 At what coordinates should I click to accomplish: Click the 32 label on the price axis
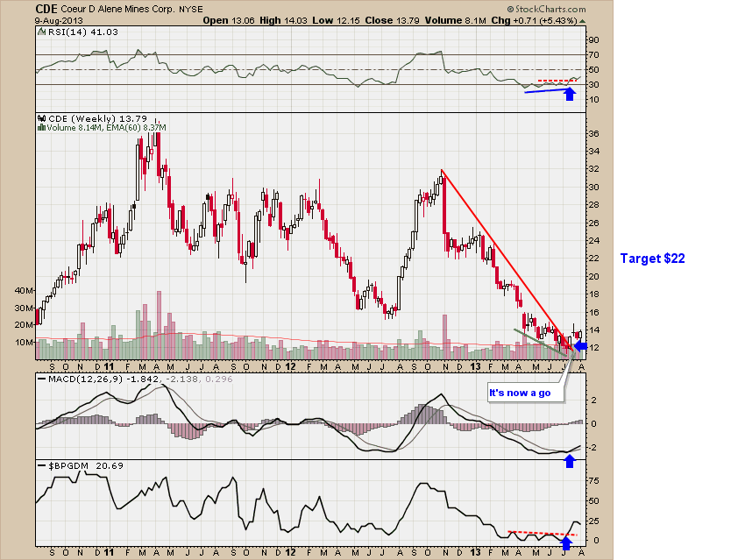pos(594,169)
